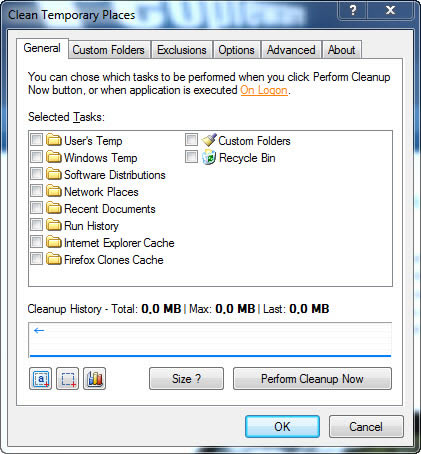Follow the On Logon link
Viewport: 421px width, 454px height.
(x=264, y=90)
